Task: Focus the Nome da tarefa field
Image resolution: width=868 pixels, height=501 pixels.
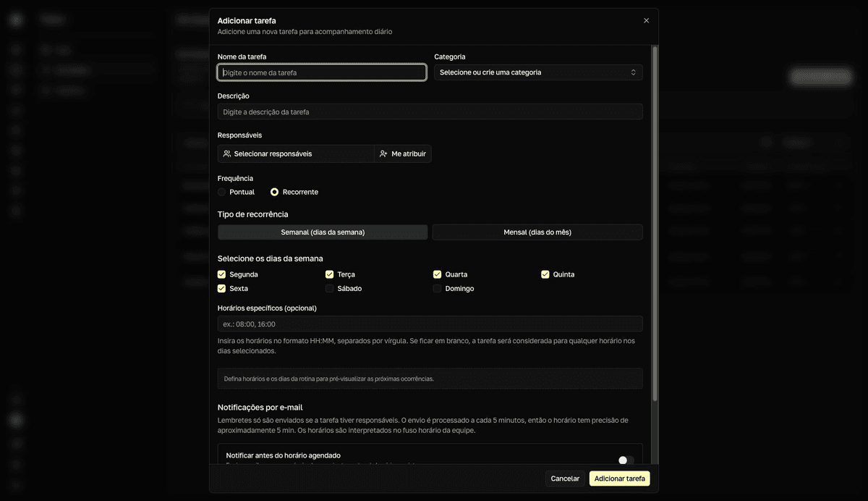Action: [x=322, y=72]
